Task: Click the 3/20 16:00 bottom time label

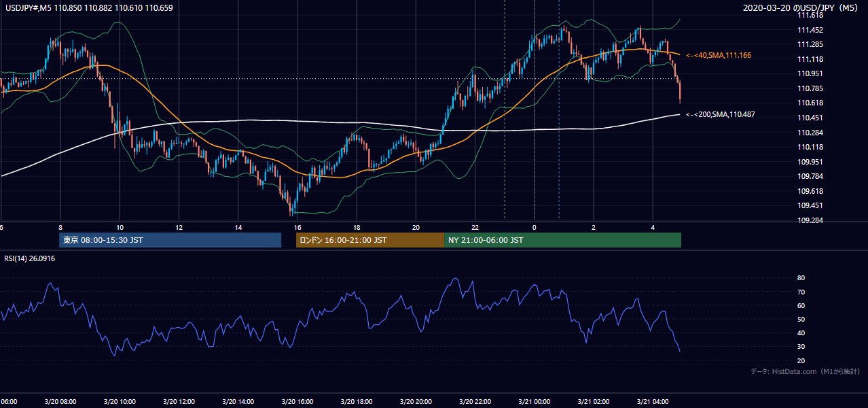Action: (x=297, y=402)
